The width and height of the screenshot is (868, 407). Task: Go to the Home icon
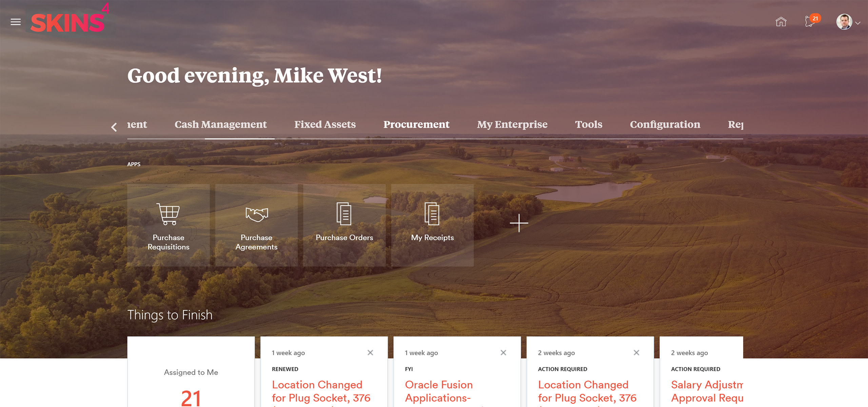(x=781, y=22)
